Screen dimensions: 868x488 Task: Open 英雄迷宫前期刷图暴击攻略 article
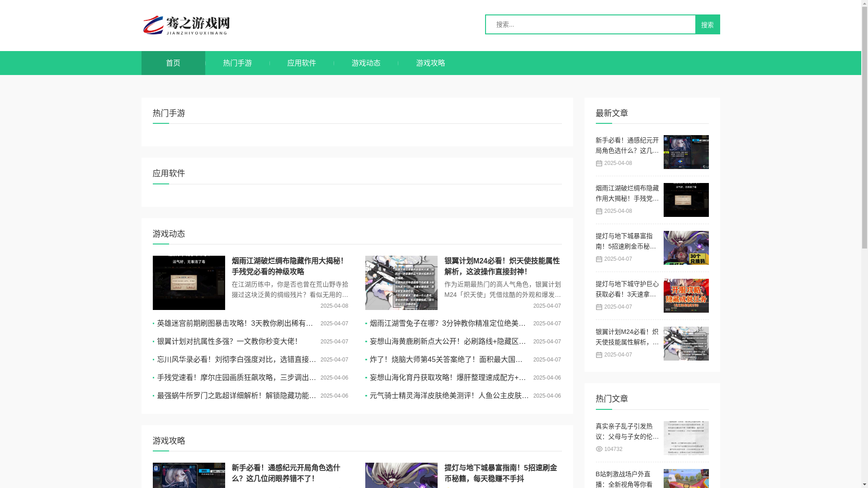coord(236,324)
